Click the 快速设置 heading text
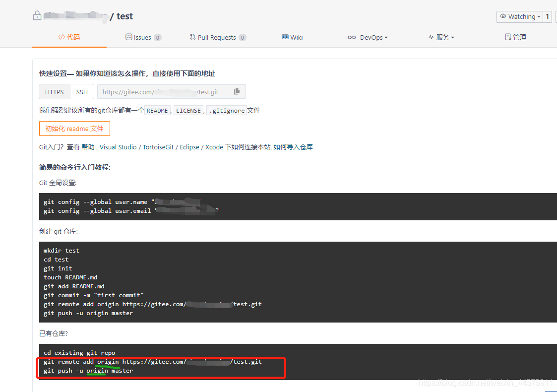This screenshot has height=392, width=557. (127, 73)
